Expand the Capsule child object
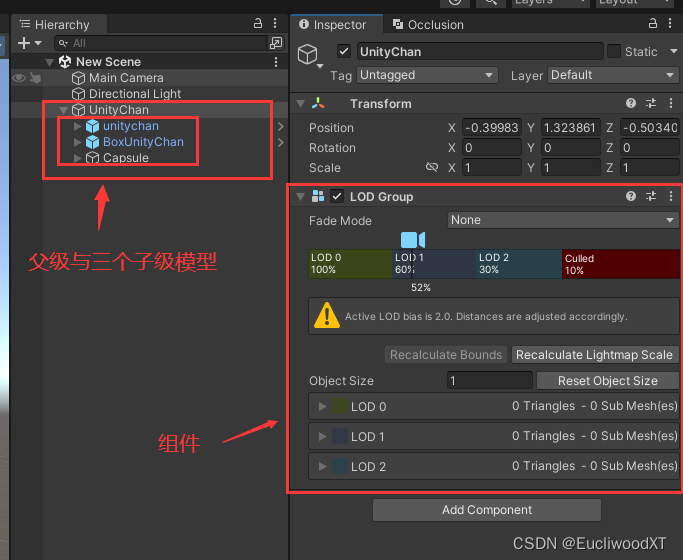The image size is (683, 560). click(78, 158)
